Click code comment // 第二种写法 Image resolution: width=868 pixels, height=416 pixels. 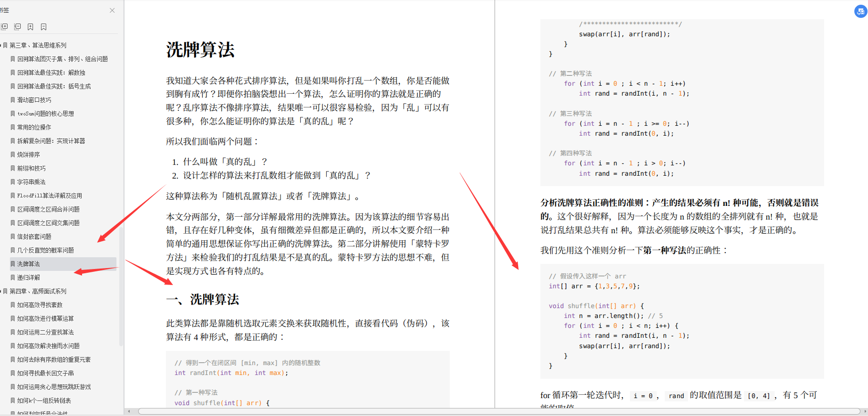pos(570,73)
